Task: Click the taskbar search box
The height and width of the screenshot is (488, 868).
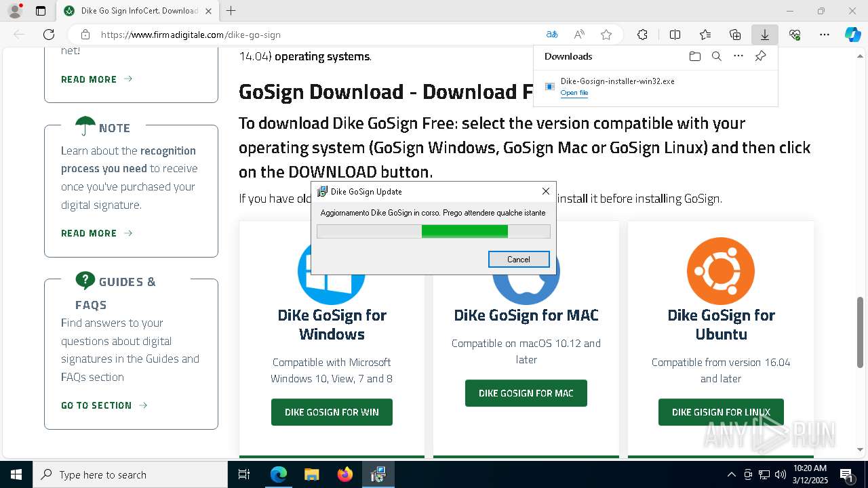Action: [130, 474]
